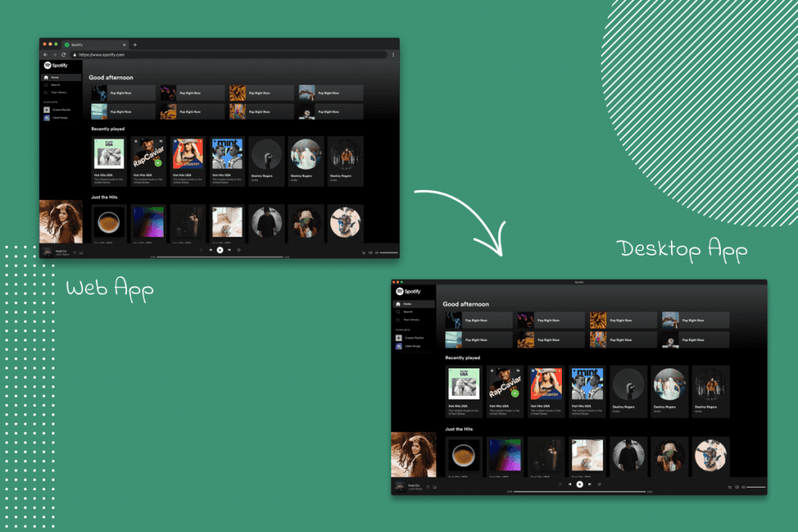Click Create Playlist icon in Web App

47,110
